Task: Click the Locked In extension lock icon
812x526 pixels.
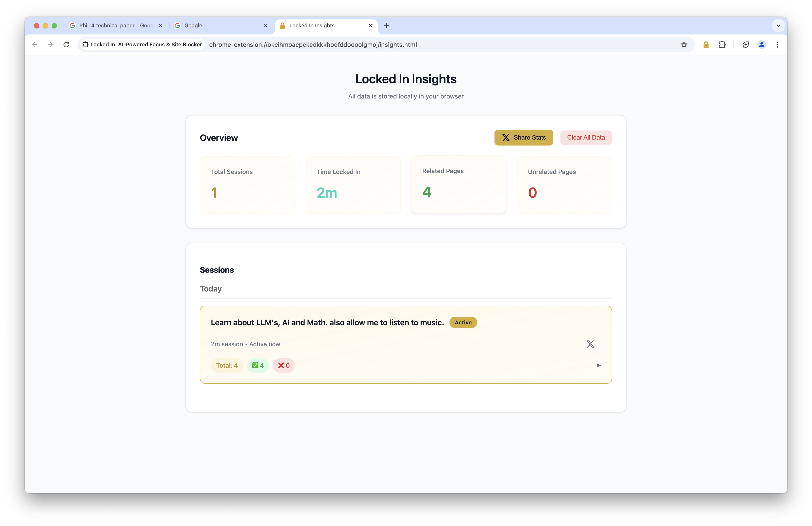Action: [x=706, y=45]
